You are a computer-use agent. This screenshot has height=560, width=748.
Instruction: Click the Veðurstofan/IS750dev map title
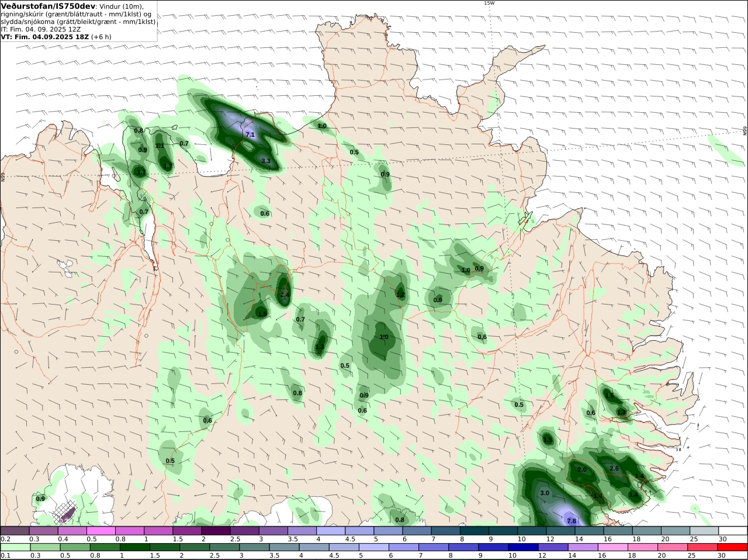pyautogui.click(x=49, y=6)
